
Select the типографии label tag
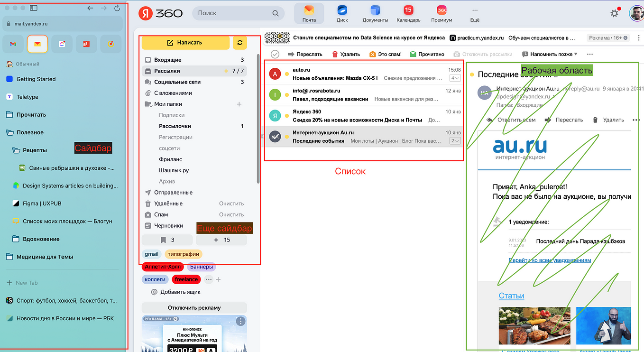tap(184, 254)
